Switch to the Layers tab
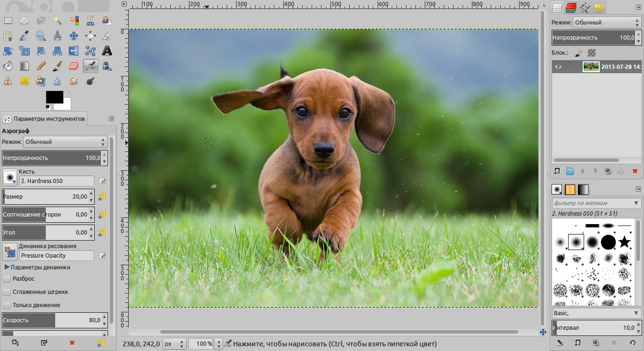Viewport: 644px width, 351px height. (558, 7)
